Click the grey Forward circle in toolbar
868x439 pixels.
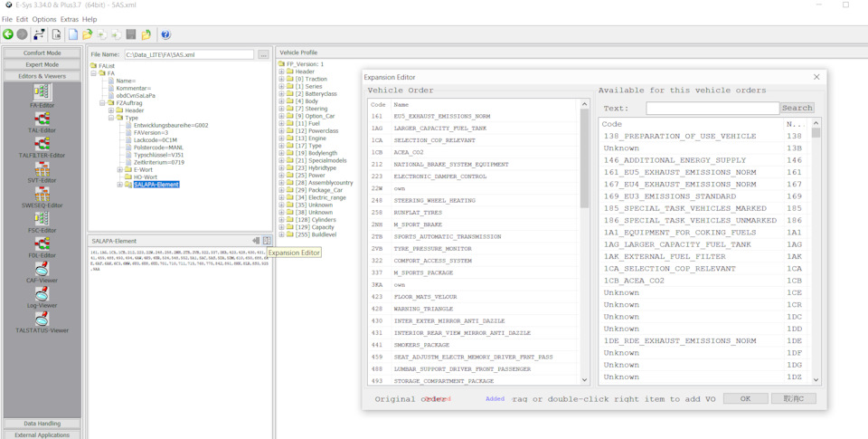click(22, 34)
